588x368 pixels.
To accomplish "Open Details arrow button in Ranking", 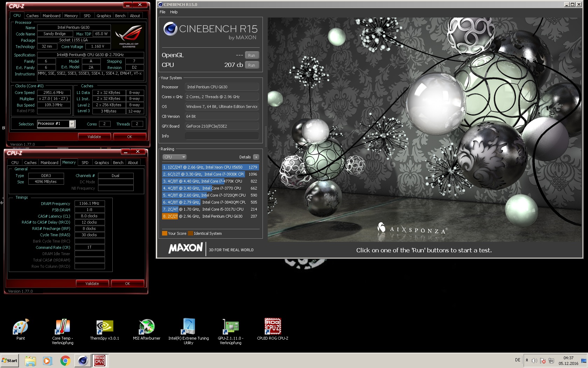I will point(256,157).
